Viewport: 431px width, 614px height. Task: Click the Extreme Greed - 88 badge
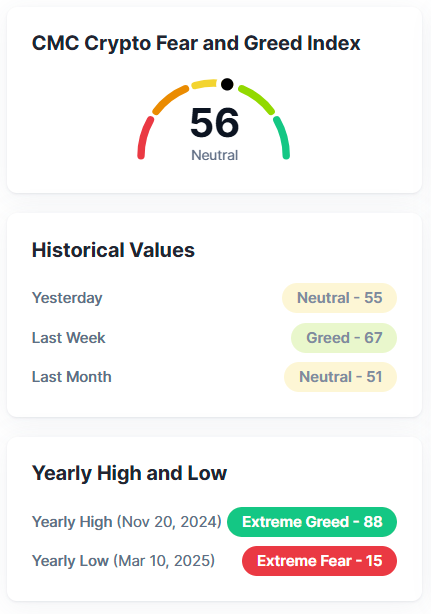(312, 522)
